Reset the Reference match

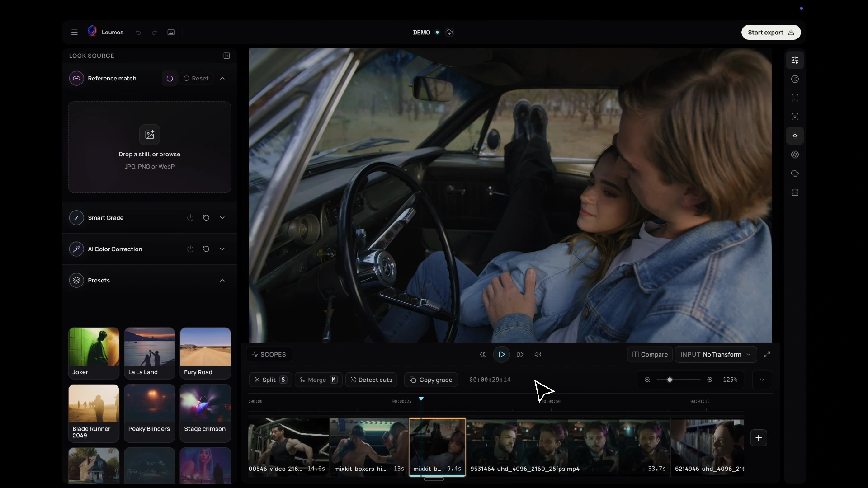tap(196, 79)
